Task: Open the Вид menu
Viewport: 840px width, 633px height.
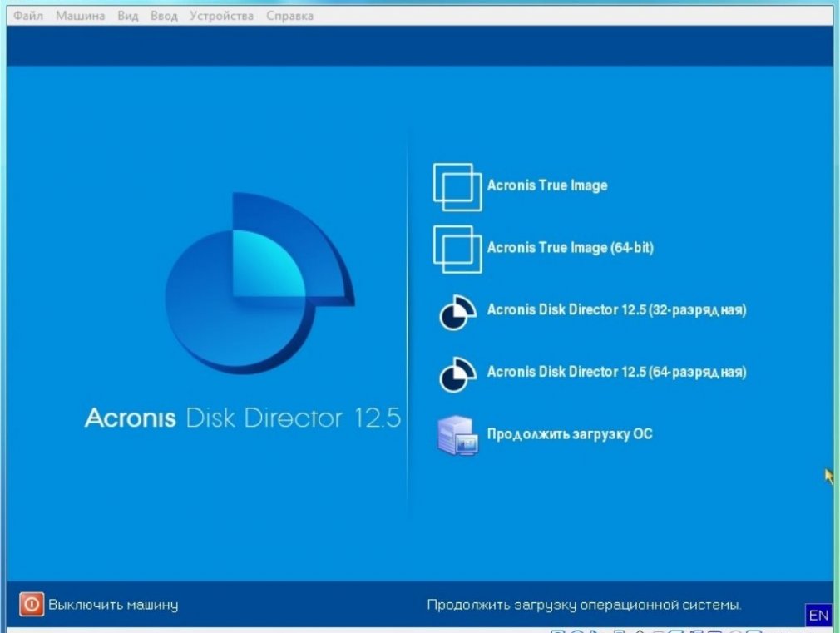Action: coord(127,16)
